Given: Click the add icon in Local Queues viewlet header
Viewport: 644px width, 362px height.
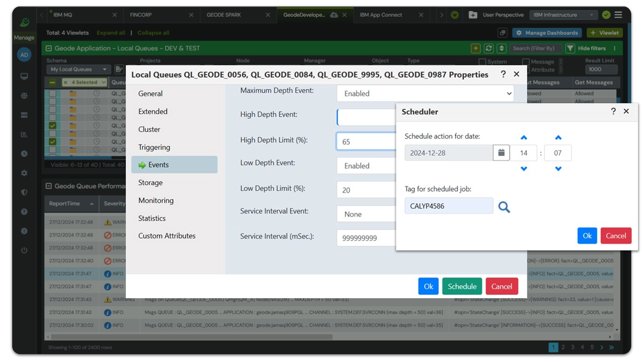Looking at the screenshot, I should [475, 48].
